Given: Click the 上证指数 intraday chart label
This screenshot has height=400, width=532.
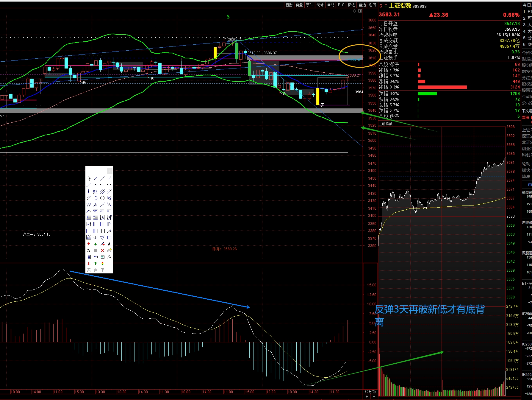Looking at the screenshot, I should [x=386, y=124].
